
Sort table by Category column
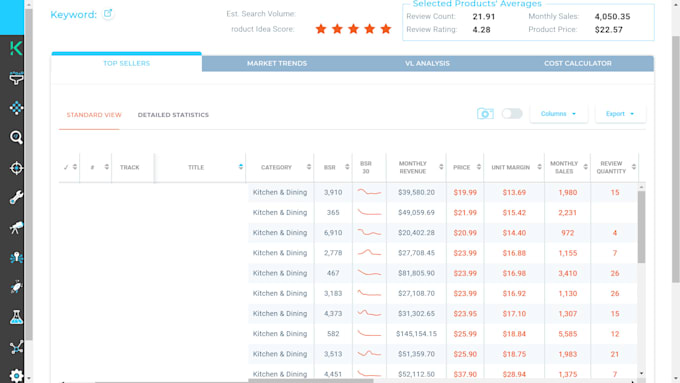(x=309, y=167)
